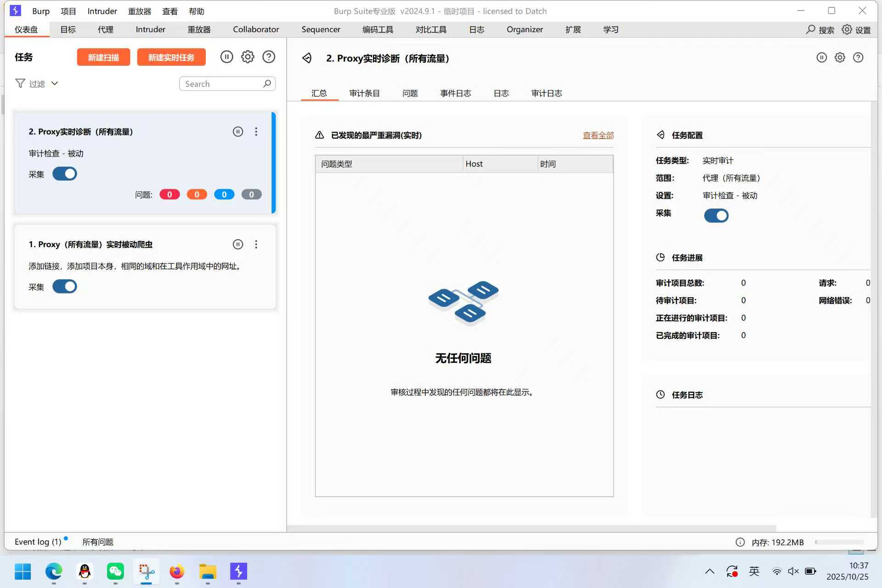Open the 查看全部 link
The height and width of the screenshot is (588, 882).
click(598, 135)
